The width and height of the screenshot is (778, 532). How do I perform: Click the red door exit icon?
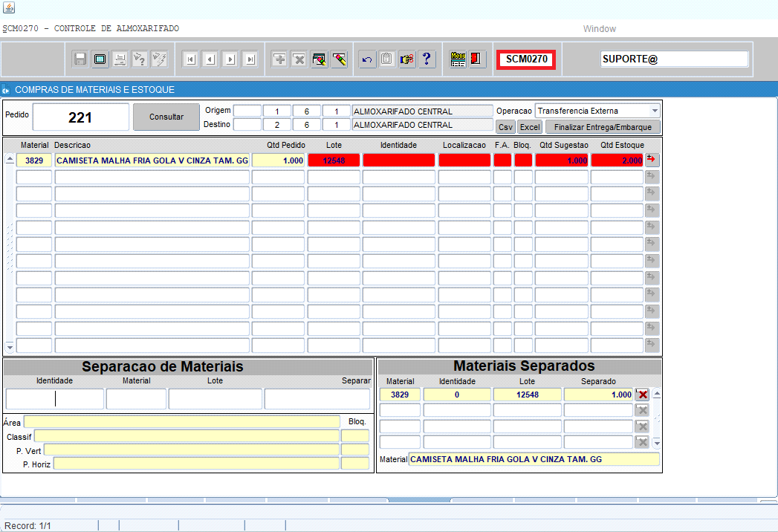pyautogui.click(x=477, y=59)
